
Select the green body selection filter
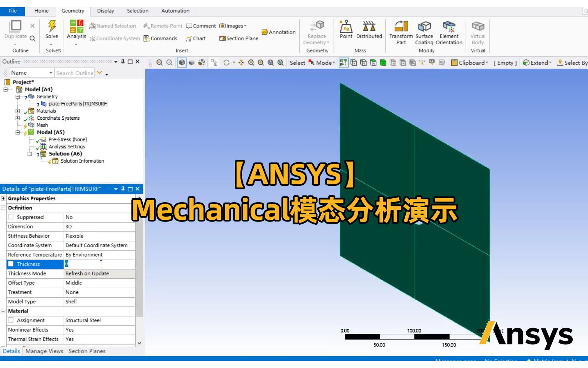pos(383,63)
